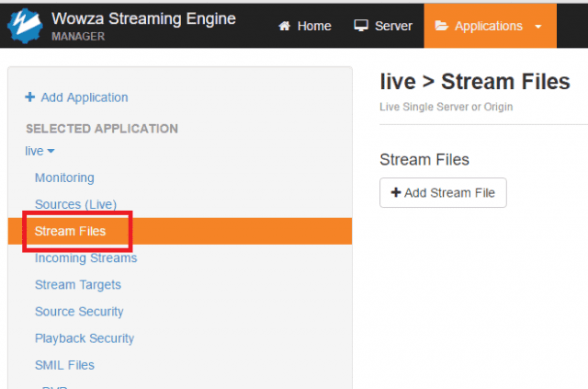The image size is (588, 389).
Task: Open Monitoring in the sidebar
Action: (64, 177)
